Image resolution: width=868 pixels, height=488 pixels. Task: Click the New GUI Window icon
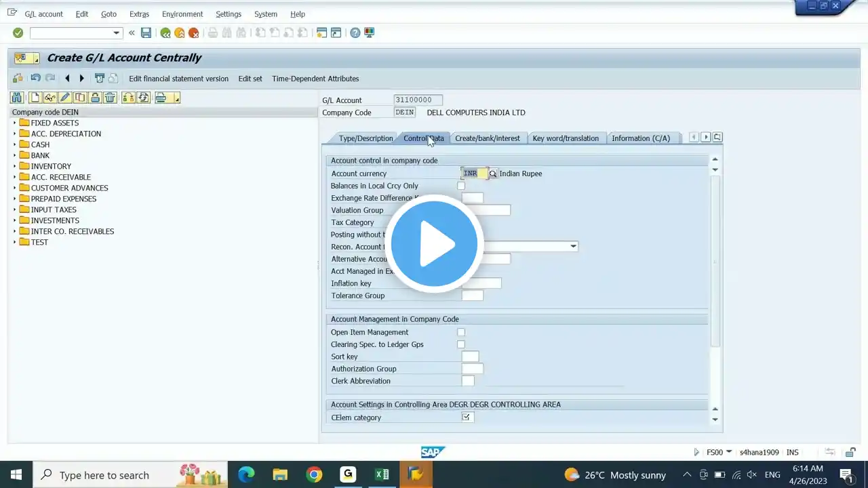coord(321,33)
